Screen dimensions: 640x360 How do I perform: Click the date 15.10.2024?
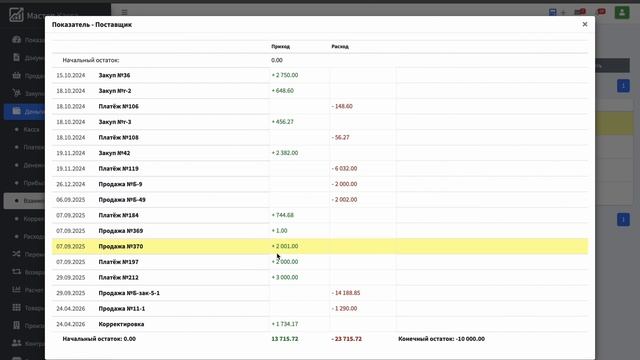point(71,75)
